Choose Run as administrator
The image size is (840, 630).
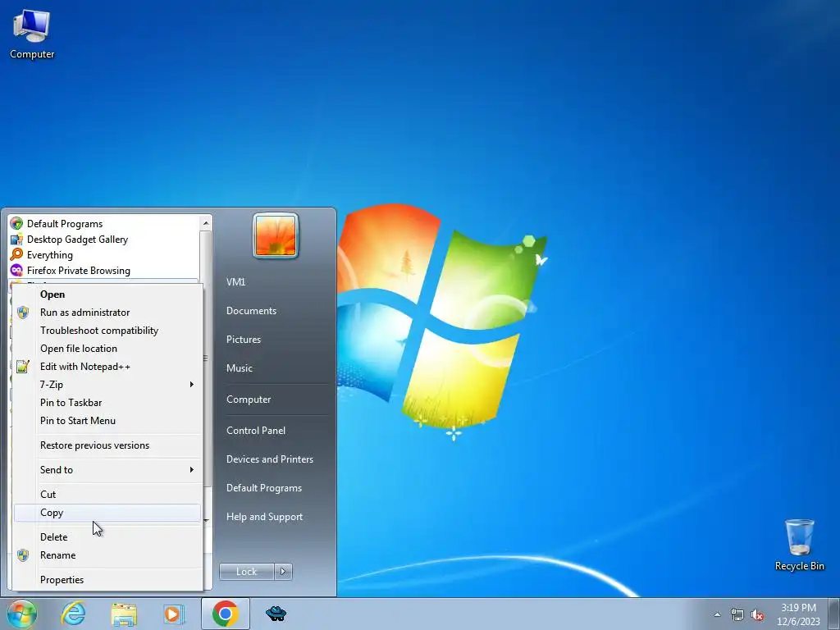(x=107, y=313)
